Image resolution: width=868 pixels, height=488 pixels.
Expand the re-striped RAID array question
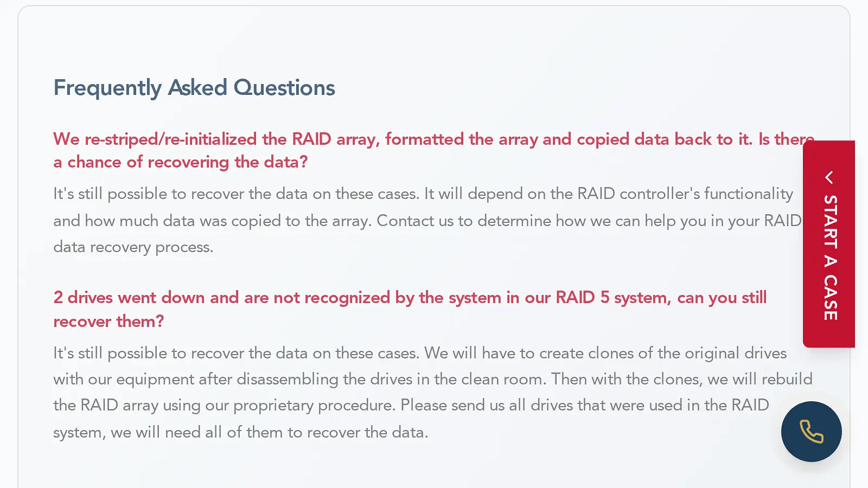(380, 150)
